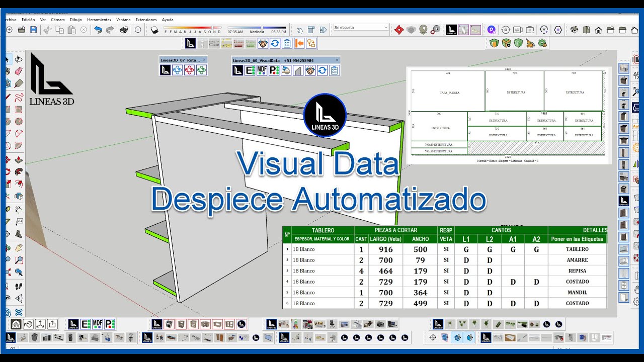Select the Orbit tool beside the arrow
The image size is (644, 362).
(19, 59)
